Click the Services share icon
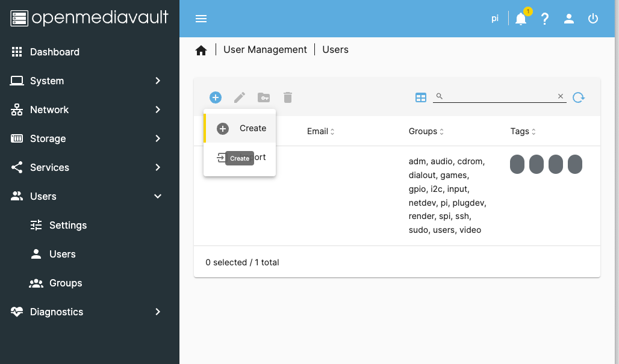 [17, 167]
